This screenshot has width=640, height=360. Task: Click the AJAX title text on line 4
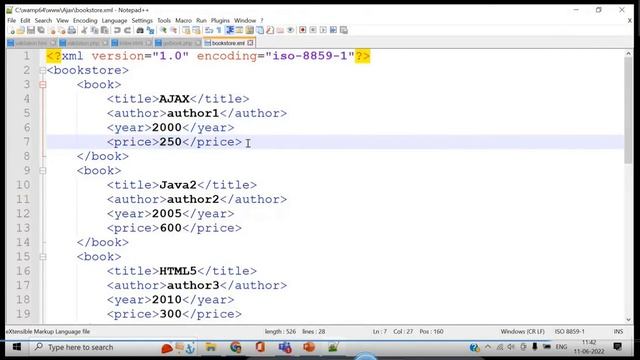(x=174, y=99)
